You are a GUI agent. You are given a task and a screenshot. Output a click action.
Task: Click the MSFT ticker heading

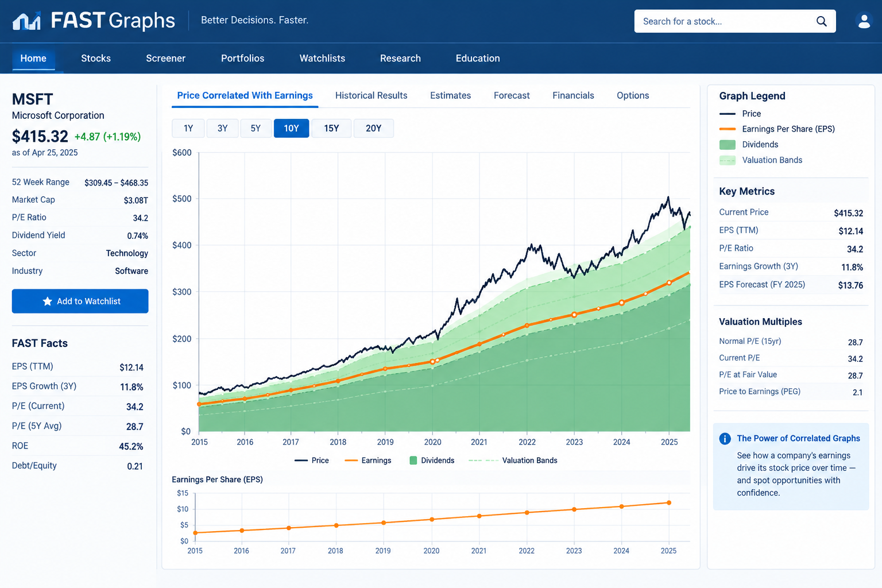coord(33,99)
